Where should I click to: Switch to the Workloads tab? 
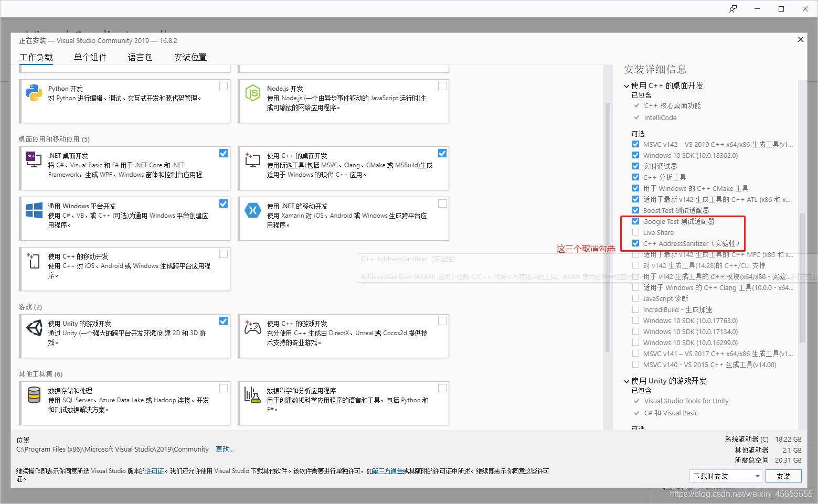coord(36,57)
